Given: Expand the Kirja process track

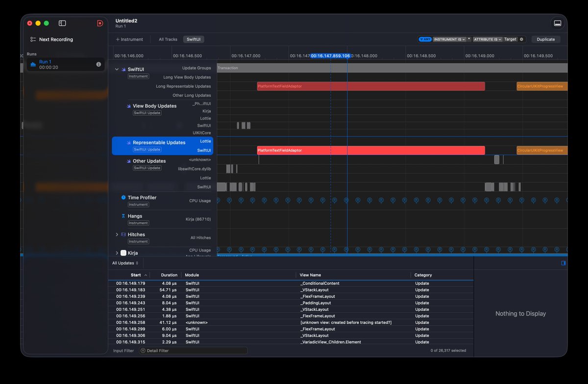Looking at the screenshot, I should 117,253.
